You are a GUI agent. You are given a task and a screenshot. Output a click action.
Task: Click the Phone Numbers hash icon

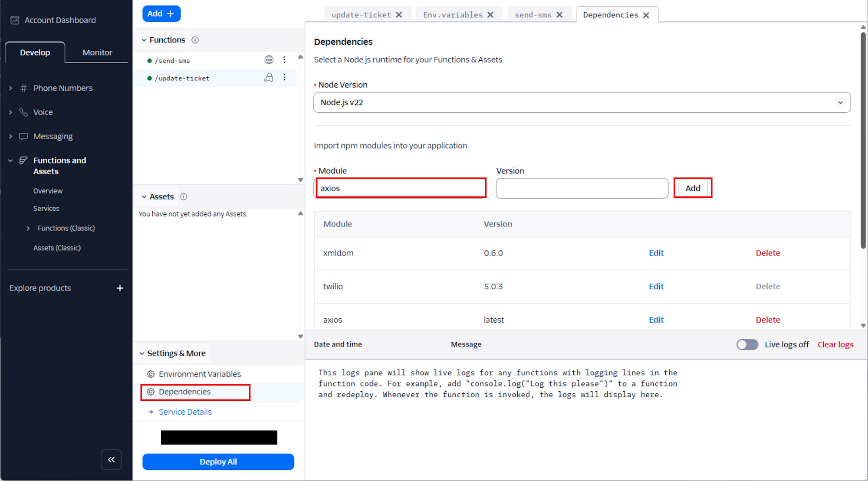click(x=24, y=88)
